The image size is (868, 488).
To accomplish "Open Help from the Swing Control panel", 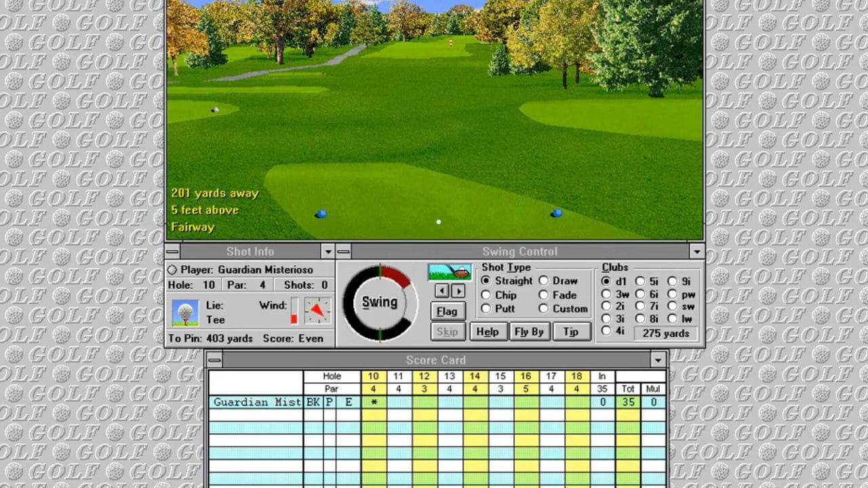I will click(x=488, y=331).
